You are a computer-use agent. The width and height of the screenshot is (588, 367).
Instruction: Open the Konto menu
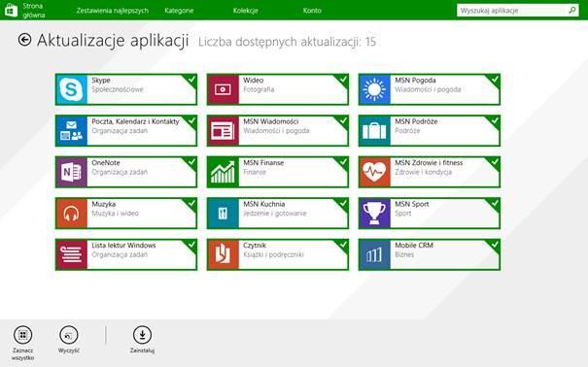pyautogui.click(x=312, y=11)
